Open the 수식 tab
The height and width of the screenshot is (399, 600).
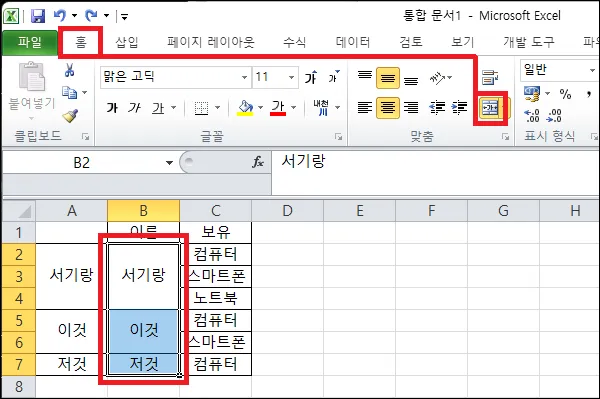[x=294, y=42]
